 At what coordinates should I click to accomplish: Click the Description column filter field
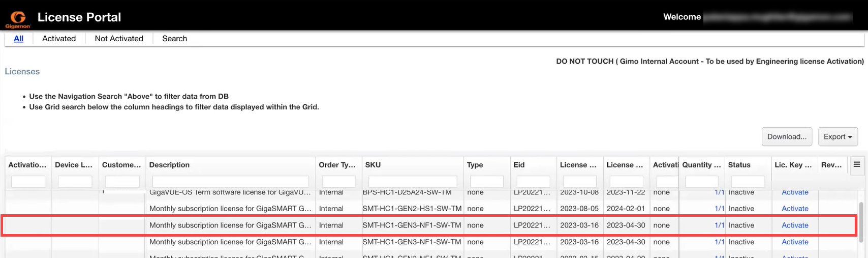(x=230, y=181)
